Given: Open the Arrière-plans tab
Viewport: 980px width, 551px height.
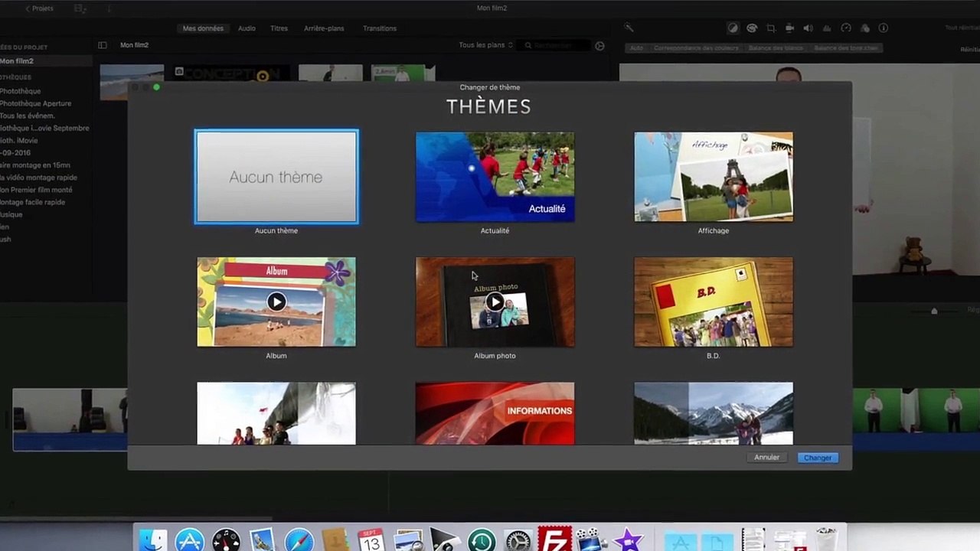Looking at the screenshot, I should tap(324, 28).
